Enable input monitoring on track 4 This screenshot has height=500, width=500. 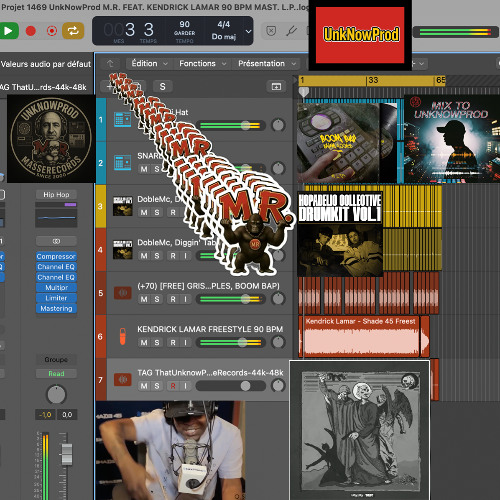coord(185,256)
